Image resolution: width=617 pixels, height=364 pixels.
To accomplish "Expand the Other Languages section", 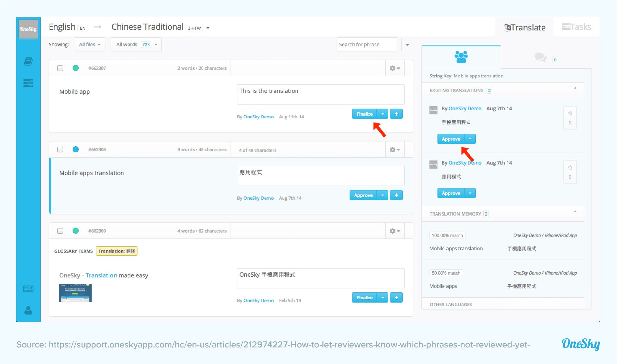I will tap(503, 304).
